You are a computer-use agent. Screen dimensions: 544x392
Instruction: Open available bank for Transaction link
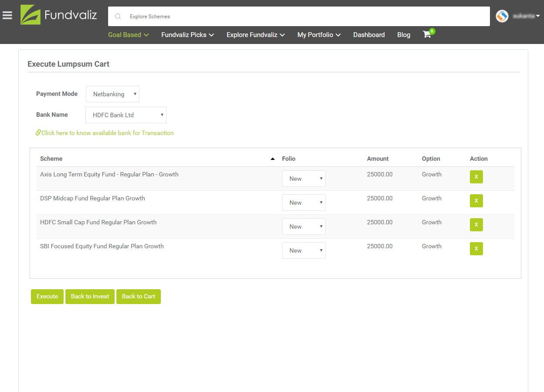coord(107,133)
